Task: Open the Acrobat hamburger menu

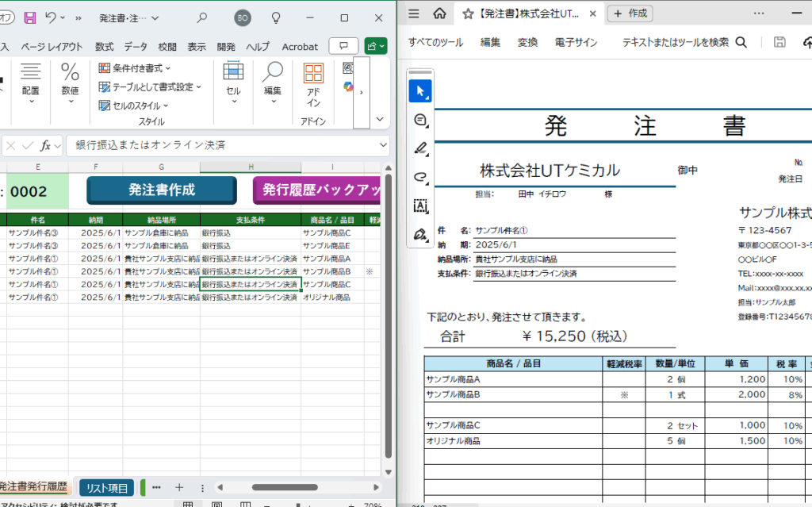Action: pos(414,13)
